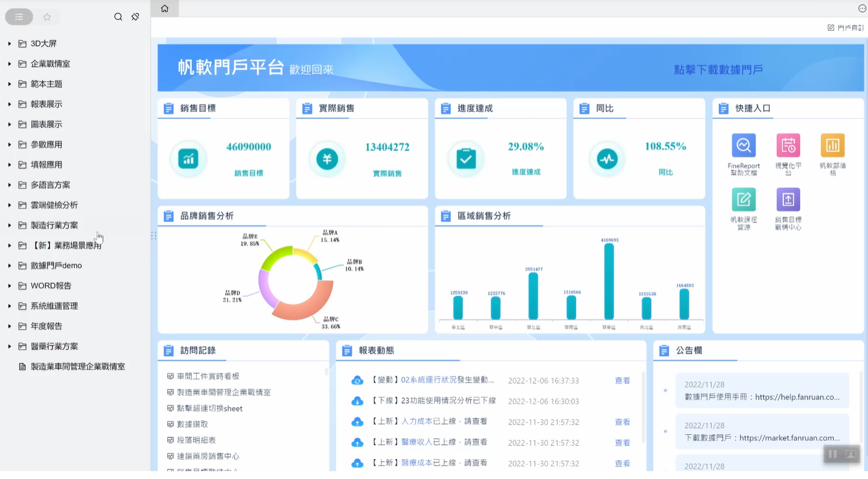The height and width of the screenshot is (479, 868).
Task: Click 查看 for 醫療收入
Action: point(622,443)
